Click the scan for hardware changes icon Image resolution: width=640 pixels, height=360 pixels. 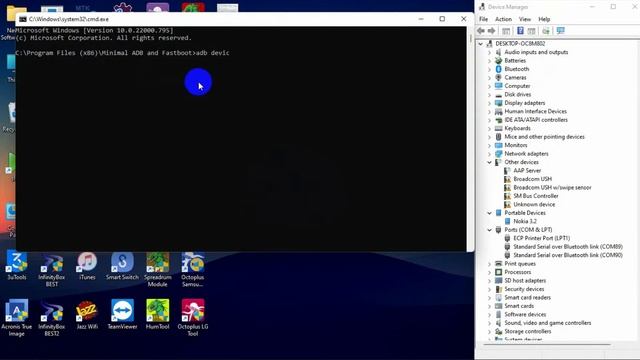click(546, 31)
